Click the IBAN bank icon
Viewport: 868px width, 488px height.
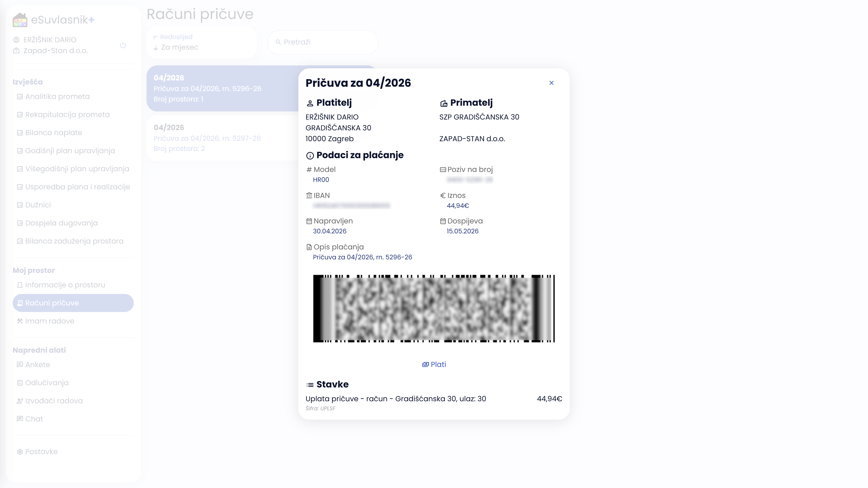coord(309,195)
